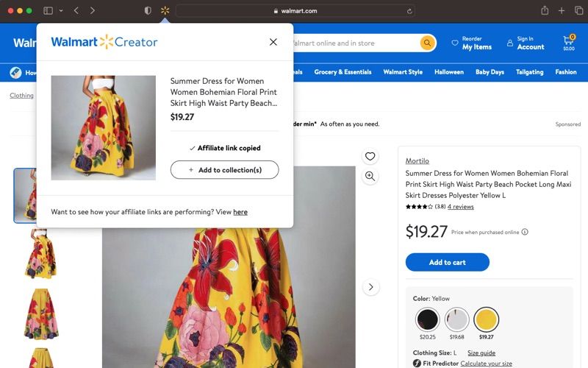
Task: Choose the yellow color swatch
Action: click(x=486, y=319)
